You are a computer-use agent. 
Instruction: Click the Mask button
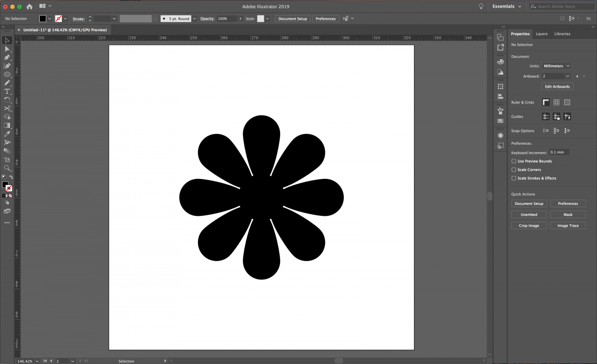click(568, 215)
